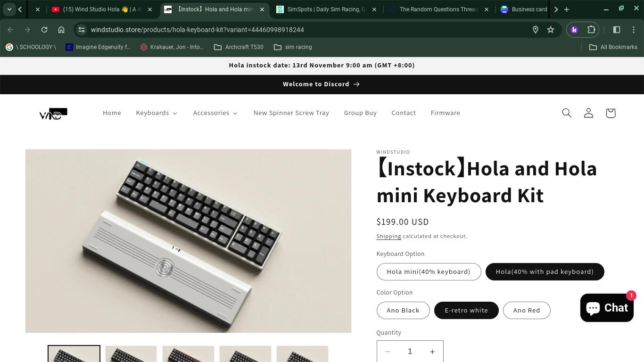The image size is (644, 362).
Task: Open the account login icon
Action: (x=588, y=113)
